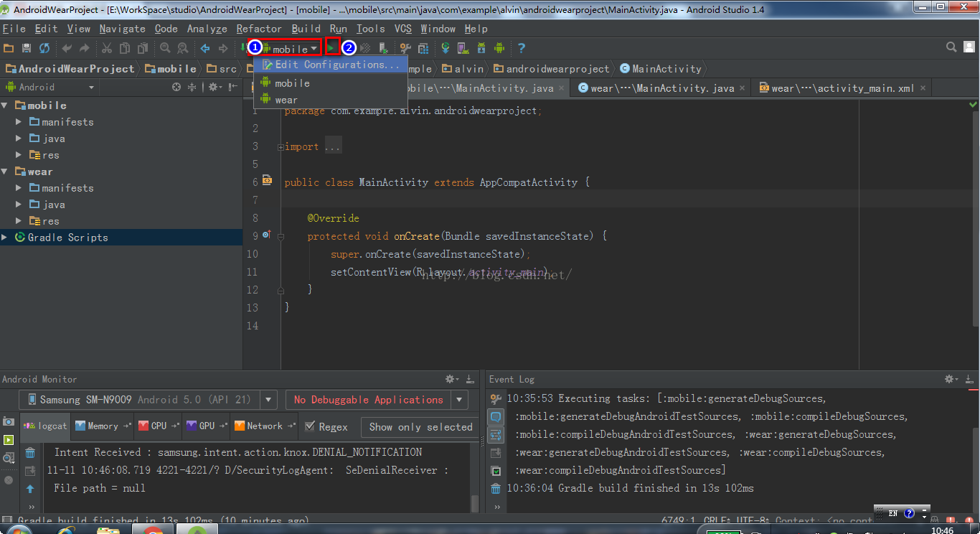Click the Synchronize refresh icon
The height and width of the screenshot is (534, 980).
pyautogui.click(x=44, y=48)
